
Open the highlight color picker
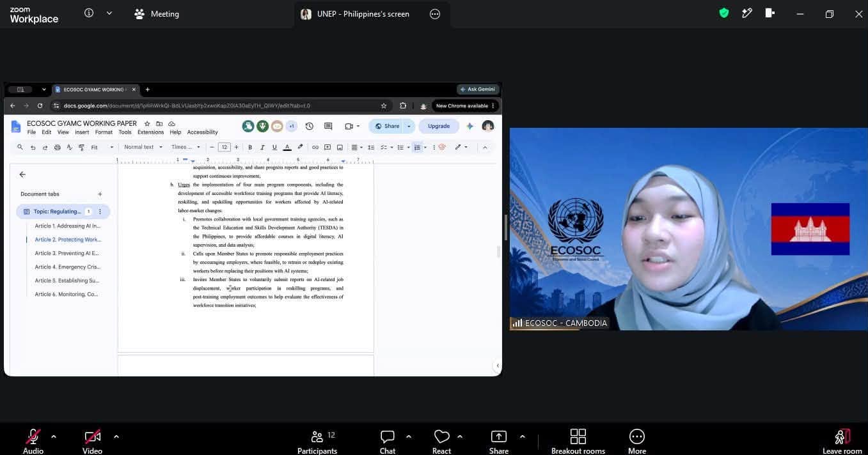pos(300,147)
